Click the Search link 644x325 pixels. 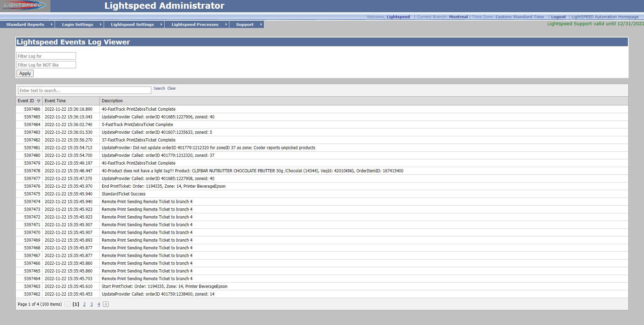159,88
